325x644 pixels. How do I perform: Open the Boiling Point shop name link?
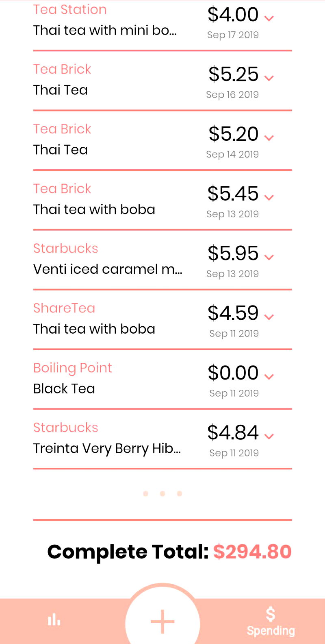pyautogui.click(x=72, y=368)
